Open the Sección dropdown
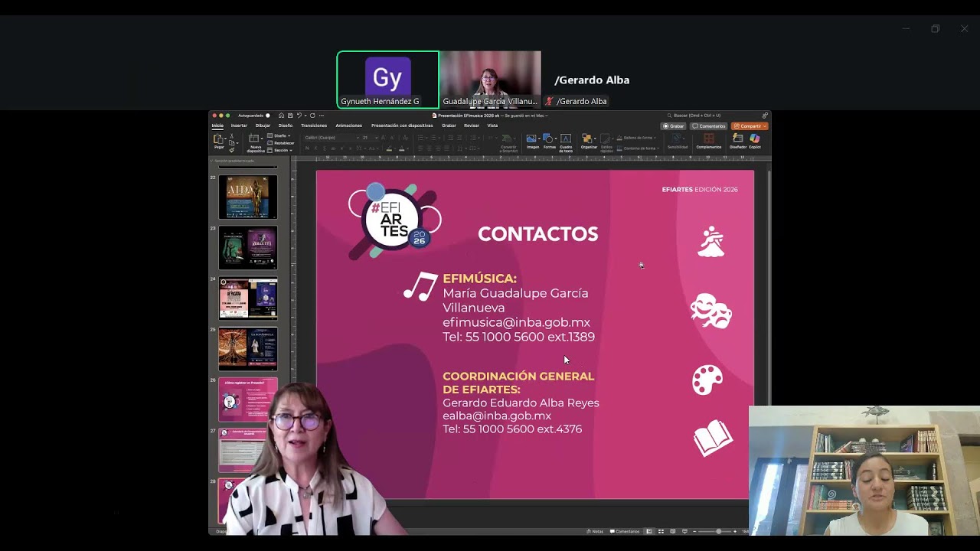Viewport: 980px width, 551px height. 279,150
